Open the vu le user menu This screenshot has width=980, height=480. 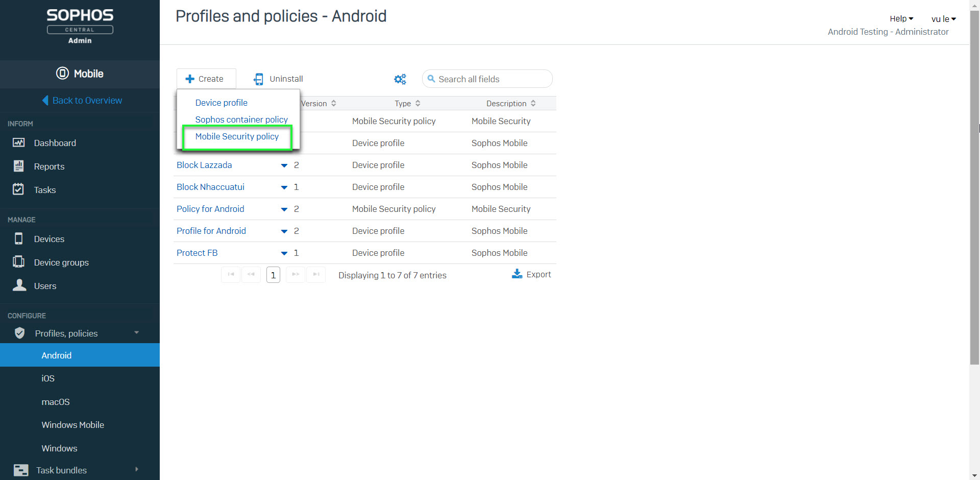(943, 19)
